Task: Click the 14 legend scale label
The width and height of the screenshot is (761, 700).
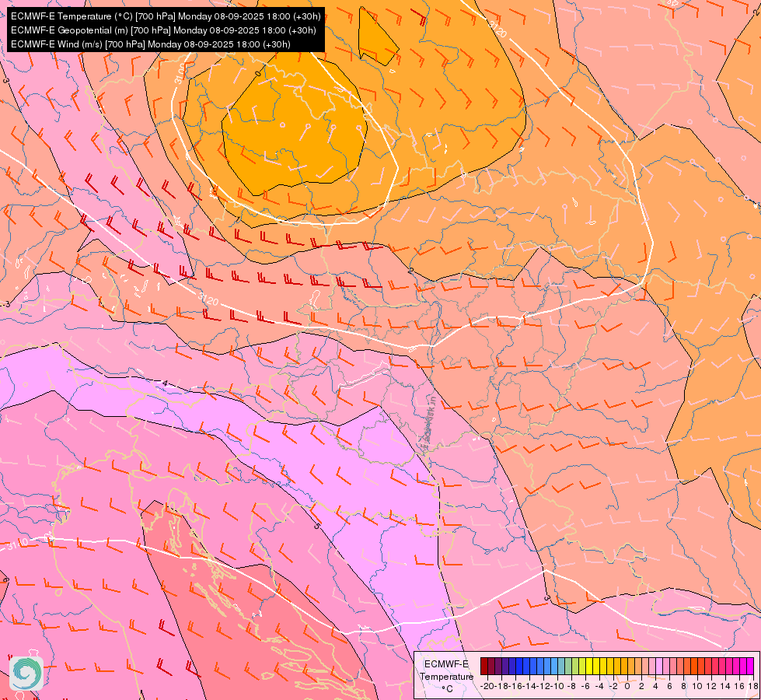Action: point(725,686)
